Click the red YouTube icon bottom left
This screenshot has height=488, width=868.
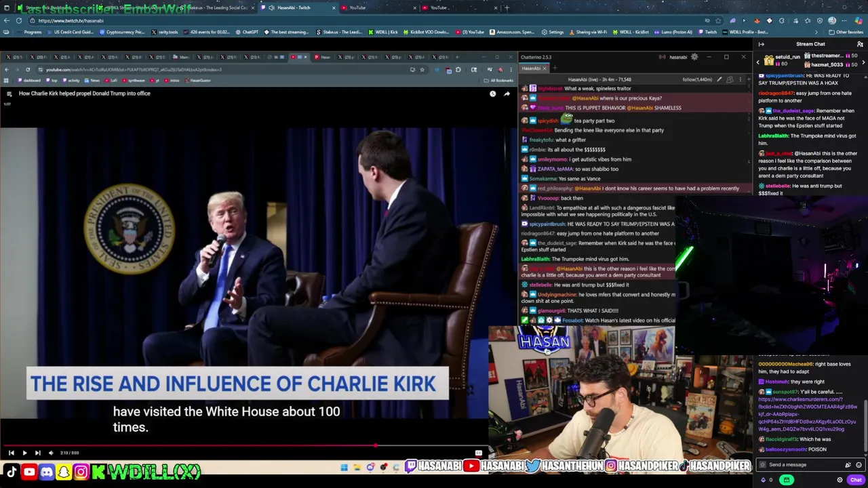(x=29, y=471)
